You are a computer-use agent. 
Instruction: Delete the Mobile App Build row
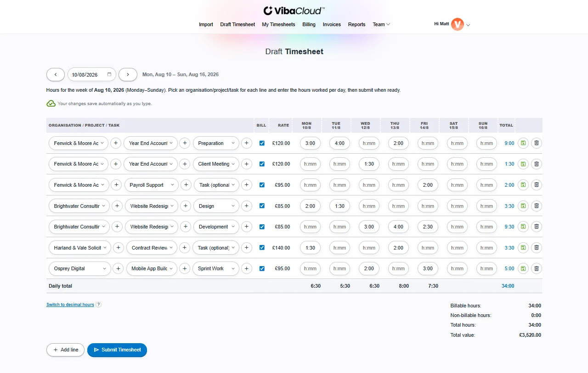tap(536, 268)
